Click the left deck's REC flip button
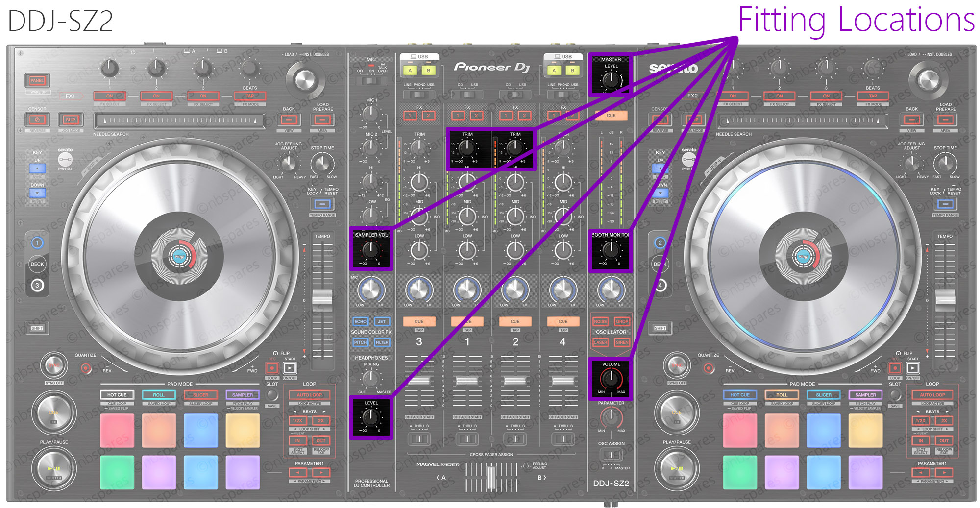 click(x=272, y=368)
